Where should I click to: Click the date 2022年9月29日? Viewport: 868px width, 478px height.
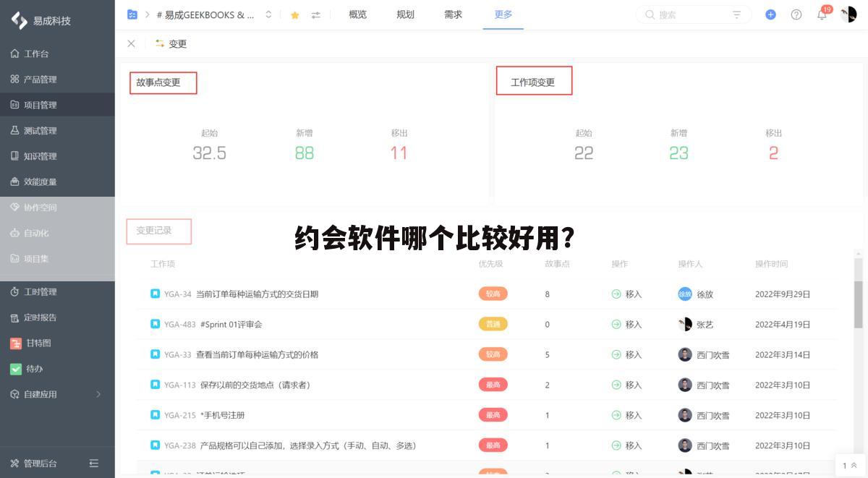tap(783, 294)
